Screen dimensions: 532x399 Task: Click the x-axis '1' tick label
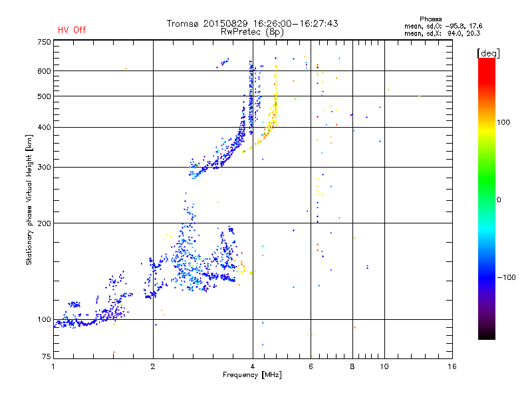tap(53, 366)
